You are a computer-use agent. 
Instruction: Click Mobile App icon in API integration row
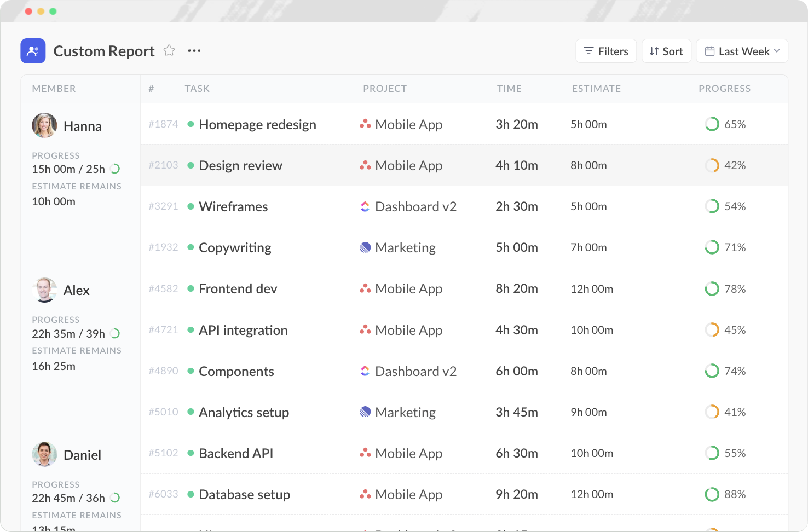tap(365, 330)
